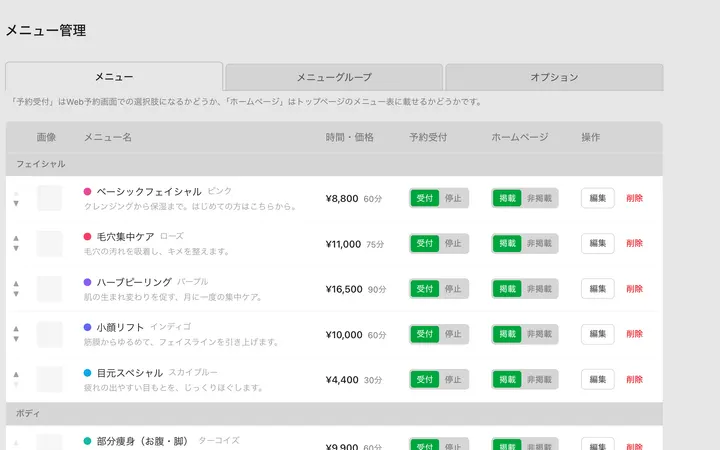Delete 小顔リフト via 削除 link

[x=635, y=334]
